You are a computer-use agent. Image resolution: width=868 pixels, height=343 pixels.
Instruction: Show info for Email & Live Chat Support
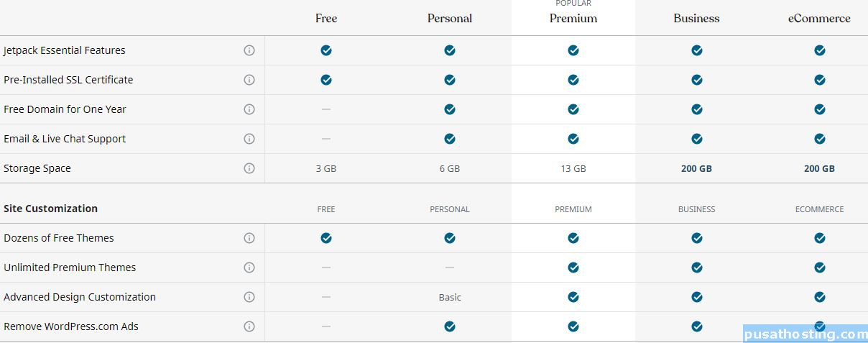click(249, 139)
